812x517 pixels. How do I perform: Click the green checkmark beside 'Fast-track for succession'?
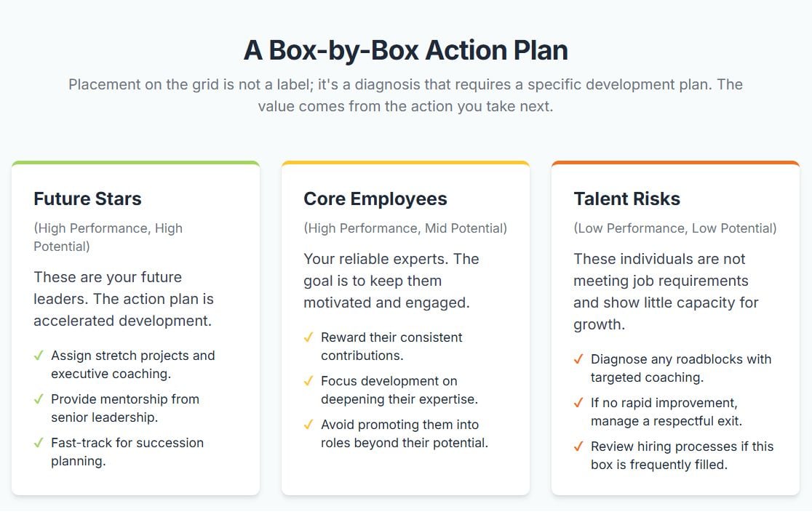[x=39, y=443]
